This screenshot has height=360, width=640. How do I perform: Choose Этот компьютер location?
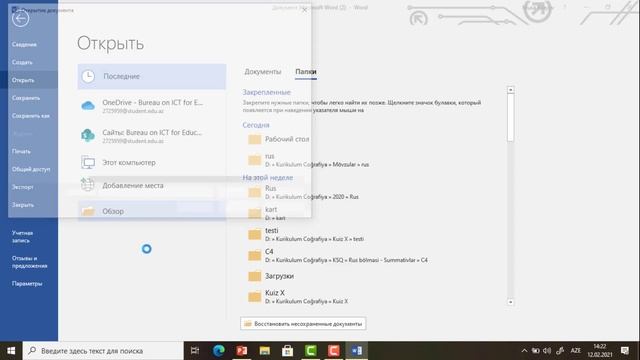[151, 162]
